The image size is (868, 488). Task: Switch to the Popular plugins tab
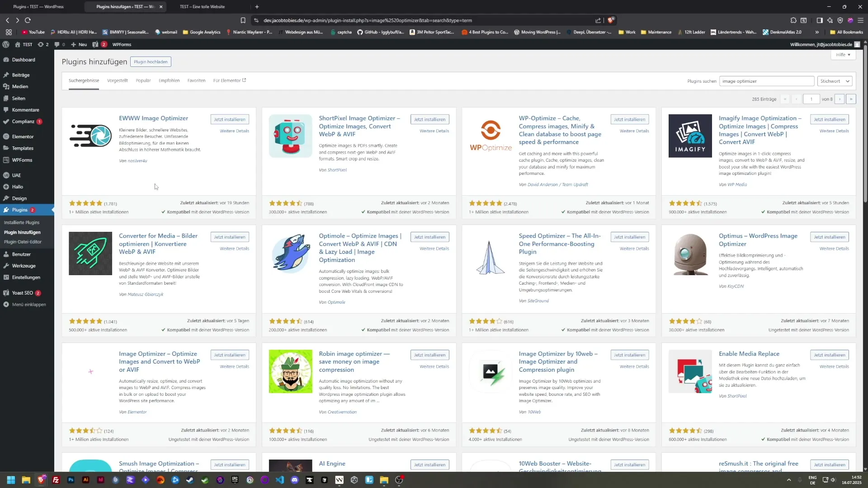(143, 80)
